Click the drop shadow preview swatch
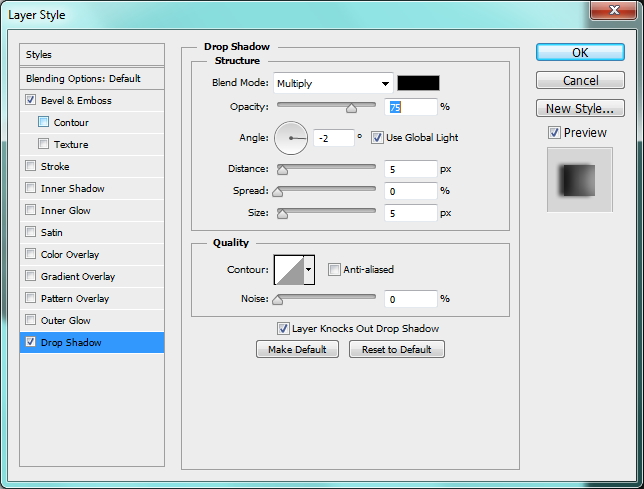Image resolution: width=644 pixels, height=489 pixels. point(579,179)
